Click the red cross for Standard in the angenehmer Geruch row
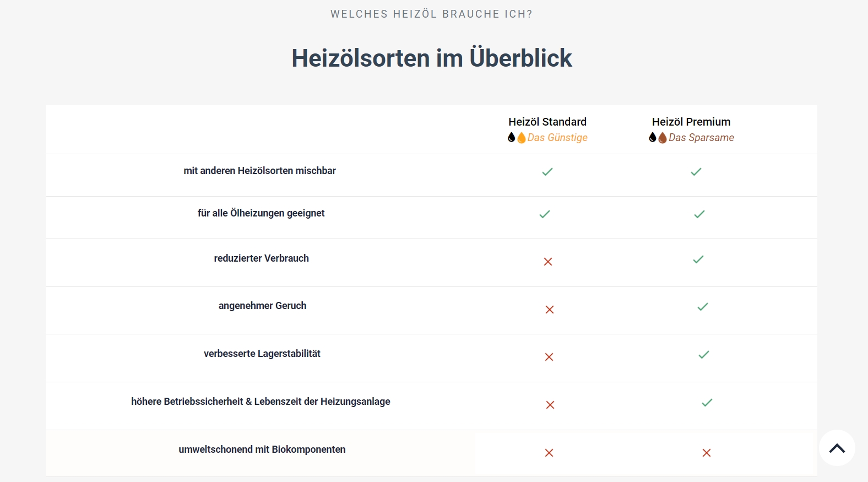The width and height of the screenshot is (868, 482). 550,310
